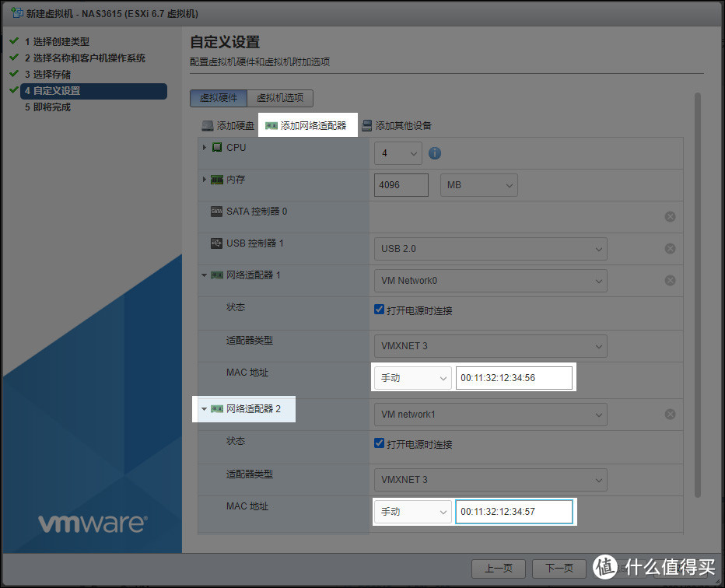Expand the memory (内存) settings row

[x=205, y=180]
